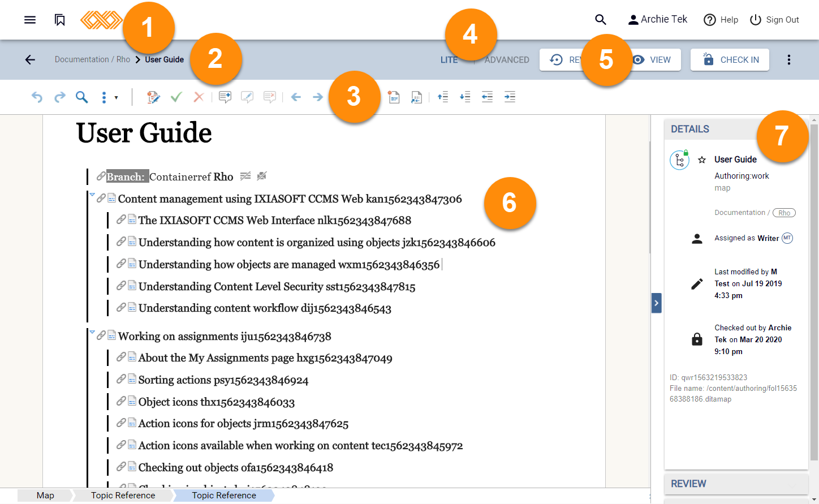The image size is (819, 504).
Task: Click the orange IXIASOFT logo
Action: pyautogui.click(x=101, y=20)
